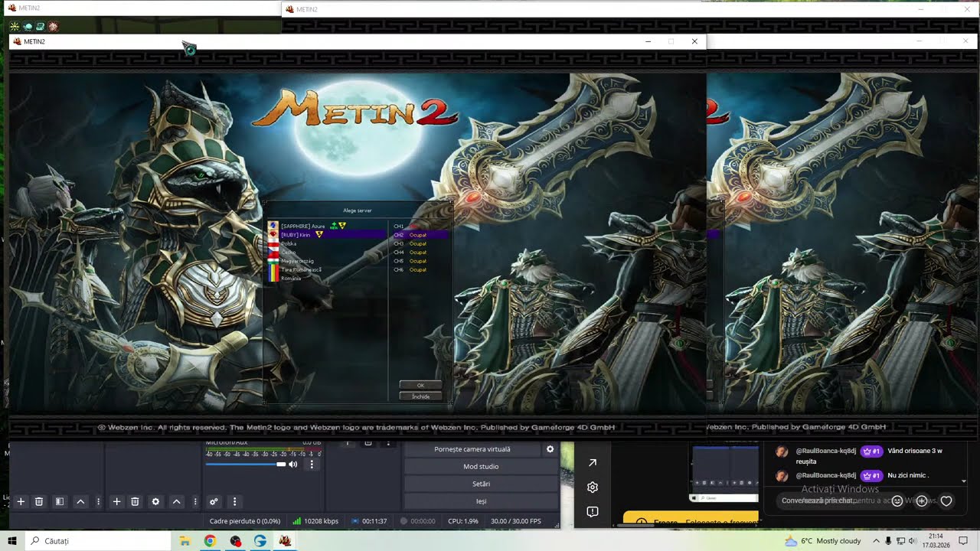Screen dimensions: 980x551
Task: Open virtual camera settings gear
Action: pyautogui.click(x=550, y=449)
